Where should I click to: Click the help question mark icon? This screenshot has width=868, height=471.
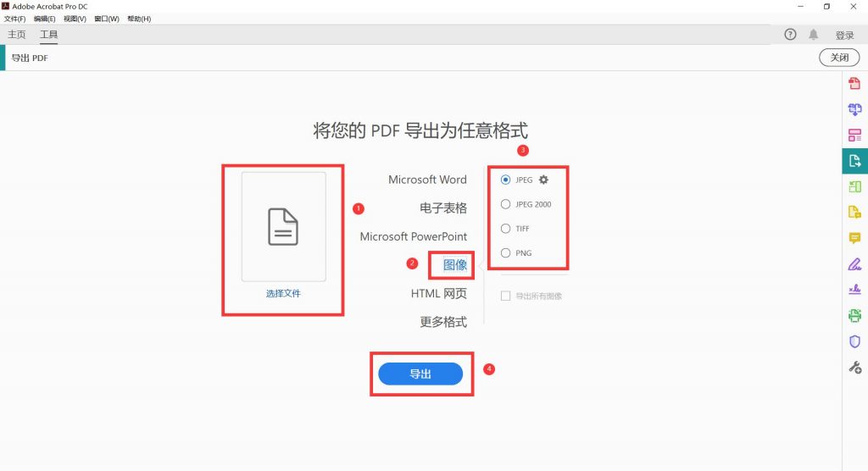[790, 35]
